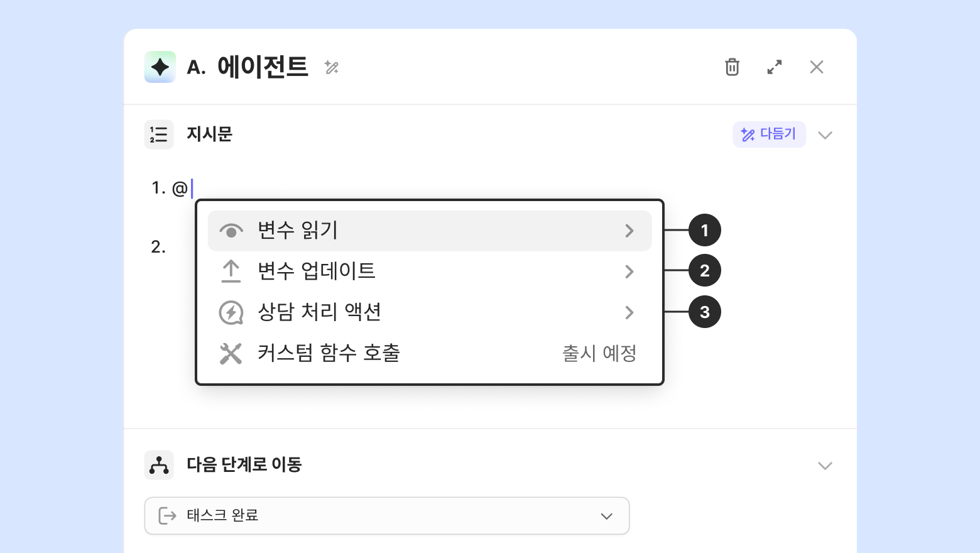Pick 상담 처리 액션 menu item
980x553 pixels.
tap(319, 312)
